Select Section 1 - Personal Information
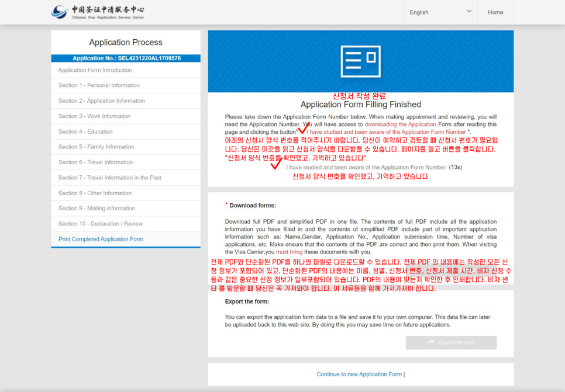Screen dimensions: 565x392 click(x=99, y=85)
